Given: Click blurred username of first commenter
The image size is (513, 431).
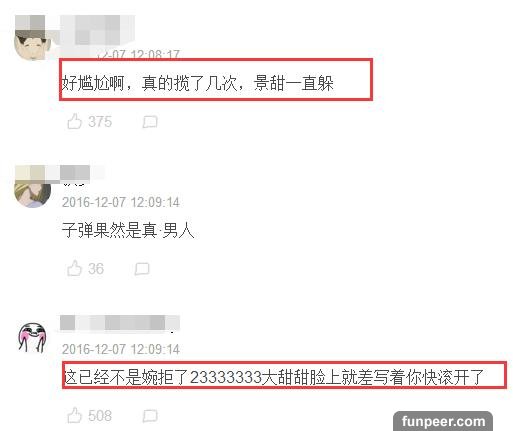Looking at the screenshot, I should [97, 31].
